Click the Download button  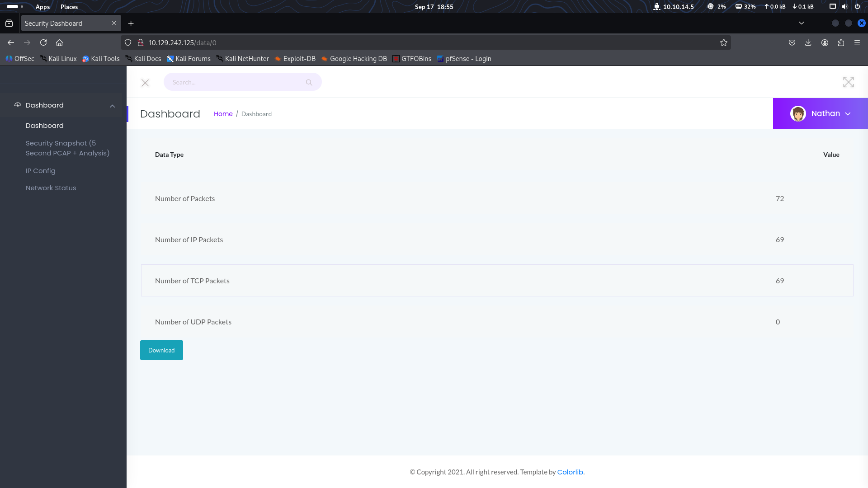(x=161, y=350)
